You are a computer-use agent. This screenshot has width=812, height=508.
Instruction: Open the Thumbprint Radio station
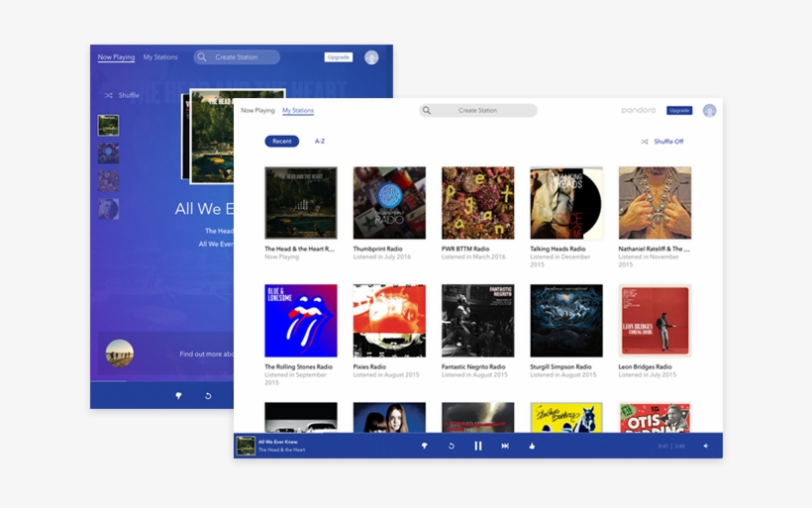click(x=389, y=202)
